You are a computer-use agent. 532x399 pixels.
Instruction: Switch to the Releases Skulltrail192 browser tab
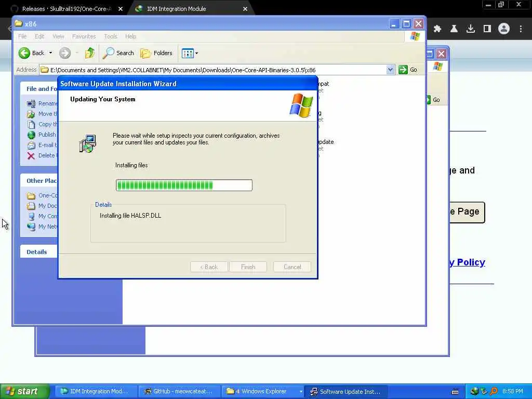pyautogui.click(x=66, y=9)
